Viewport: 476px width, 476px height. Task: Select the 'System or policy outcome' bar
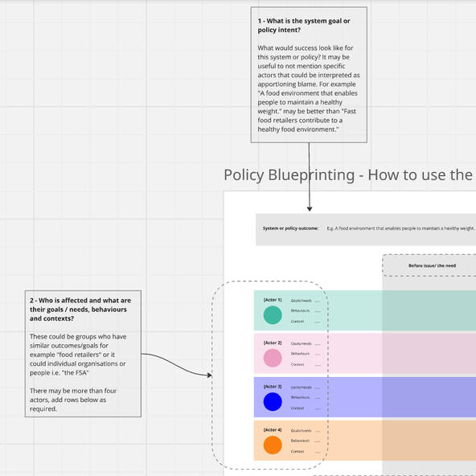[x=366, y=229]
